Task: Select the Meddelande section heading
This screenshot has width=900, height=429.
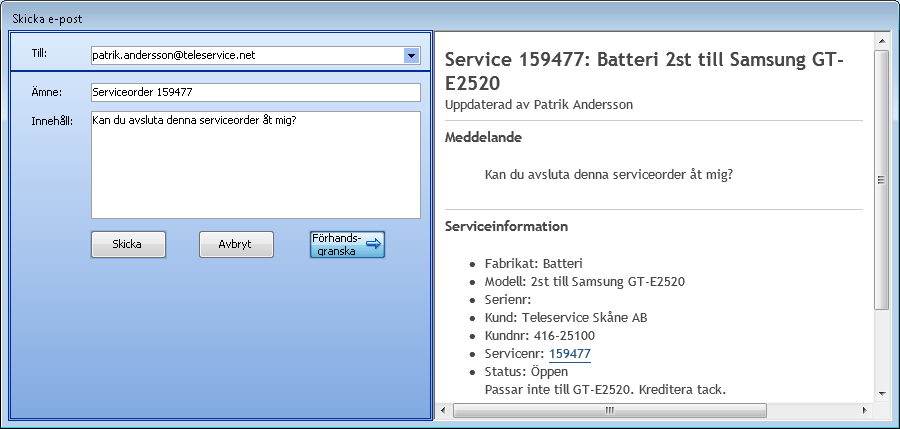Action: (x=482, y=137)
